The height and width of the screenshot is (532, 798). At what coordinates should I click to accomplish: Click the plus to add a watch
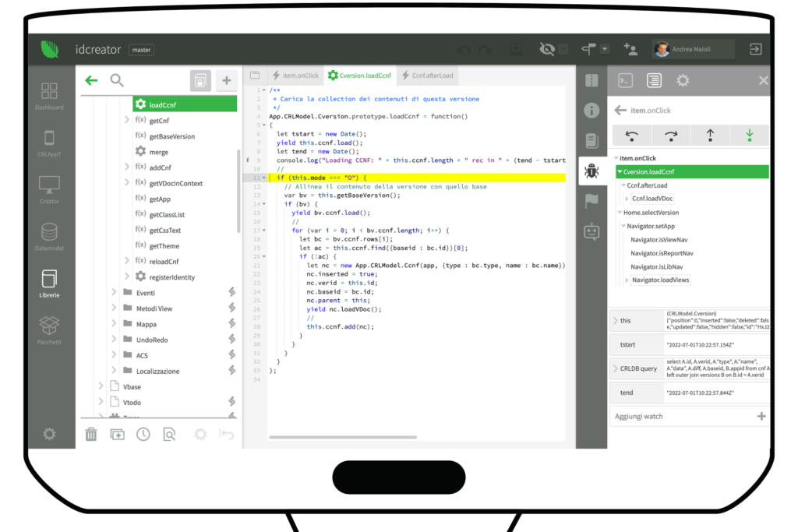click(761, 417)
